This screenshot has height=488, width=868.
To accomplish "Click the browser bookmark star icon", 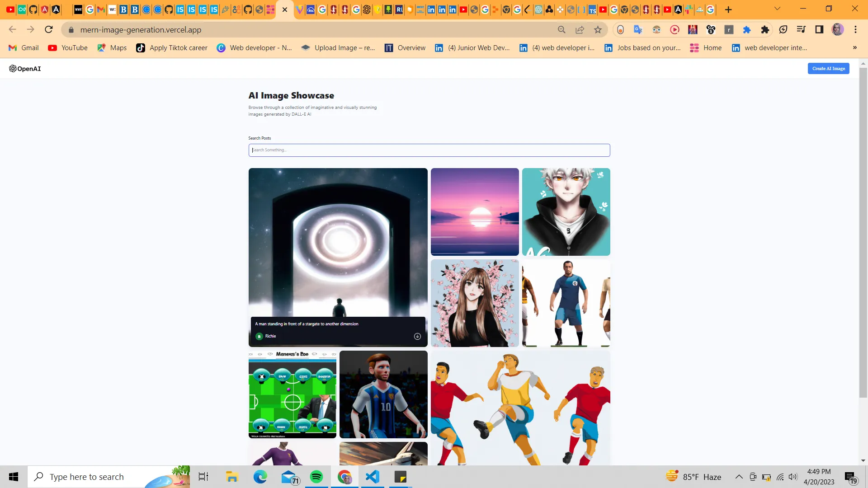I will [x=599, y=29].
